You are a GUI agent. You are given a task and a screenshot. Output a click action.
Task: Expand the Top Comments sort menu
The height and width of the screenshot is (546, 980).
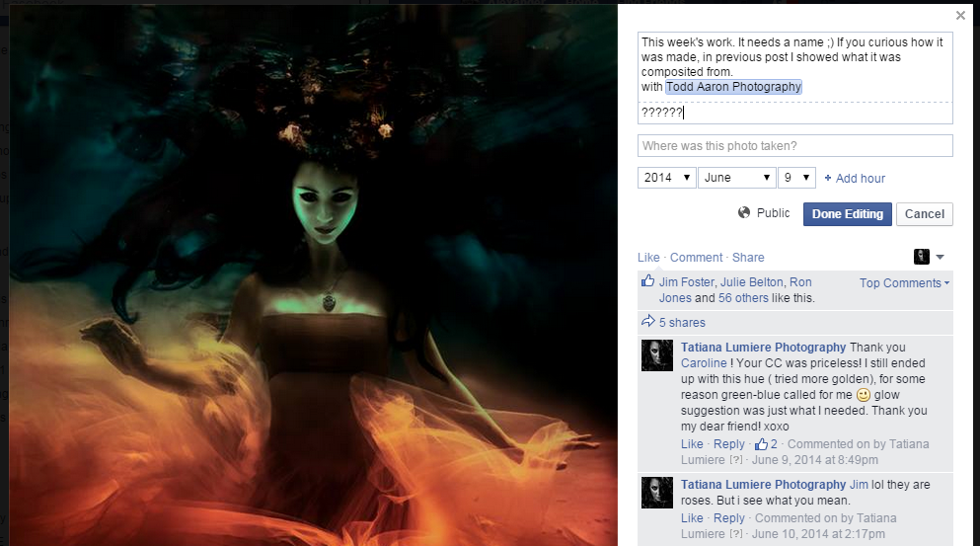[x=904, y=282]
